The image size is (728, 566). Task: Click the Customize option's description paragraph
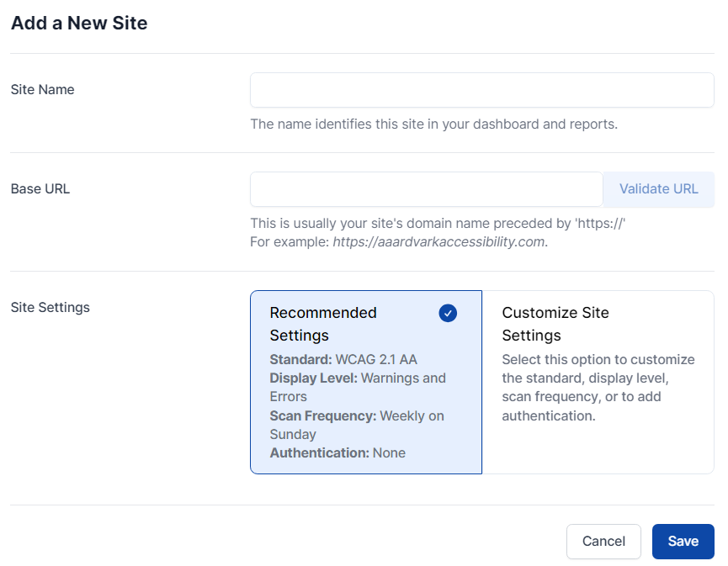(x=598, y=388)
